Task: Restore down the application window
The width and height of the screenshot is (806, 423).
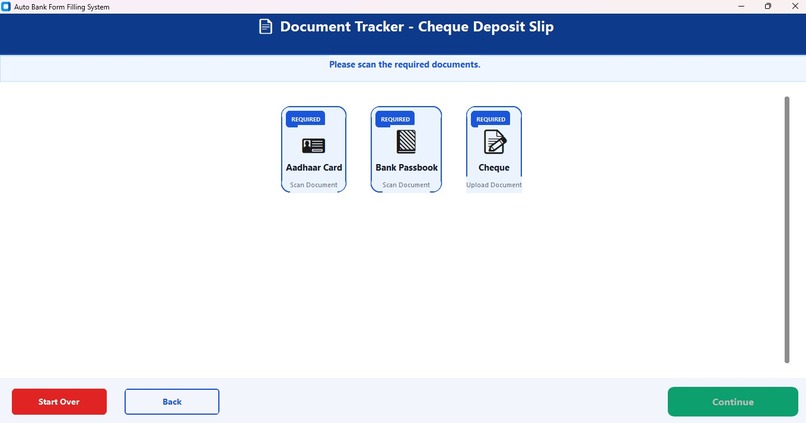Action: click(x=768, y=6)
